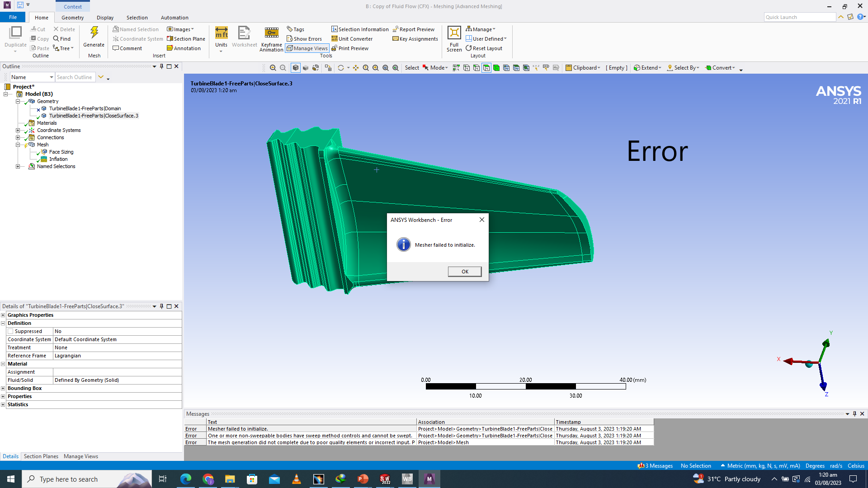Screen dimensions: 868x488
Task: Collapse the Mesh tree node
Action: coord(18,145)
